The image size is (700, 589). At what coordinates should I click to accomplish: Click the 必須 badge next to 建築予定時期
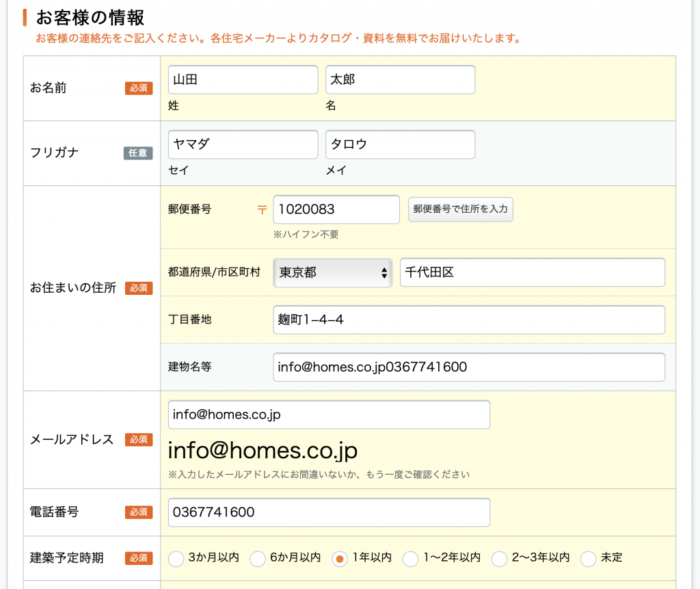[139, 558]
